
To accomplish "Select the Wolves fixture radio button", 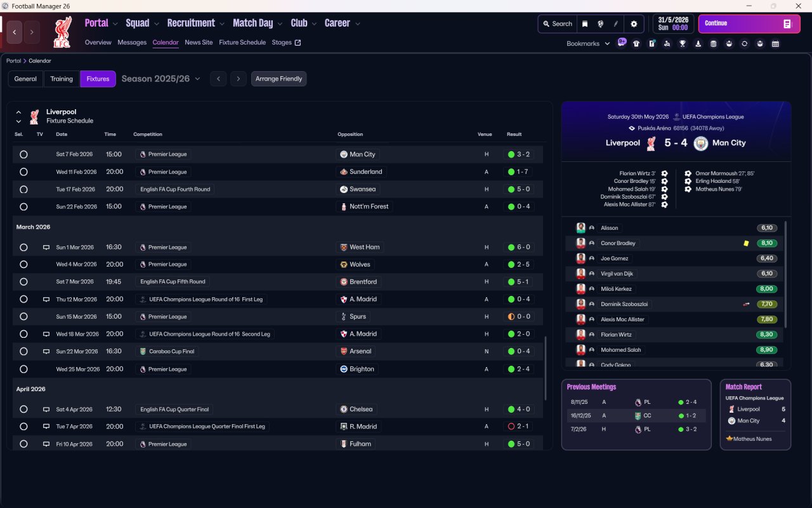I will click(x=23, y=264).
